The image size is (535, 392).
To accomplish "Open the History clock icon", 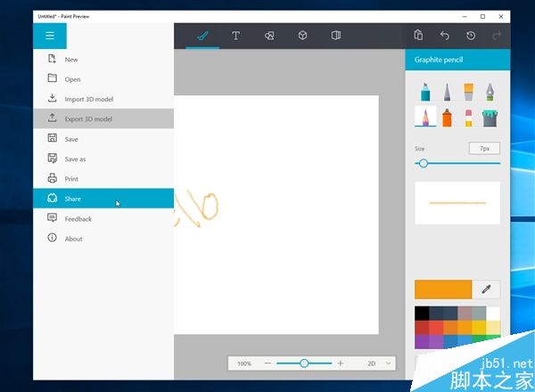I will (x=471, y=36).
